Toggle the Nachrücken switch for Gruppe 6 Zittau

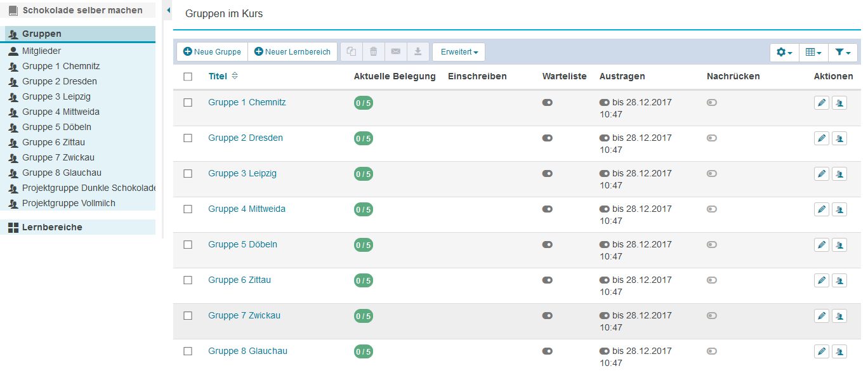click(x=712, y=280)
